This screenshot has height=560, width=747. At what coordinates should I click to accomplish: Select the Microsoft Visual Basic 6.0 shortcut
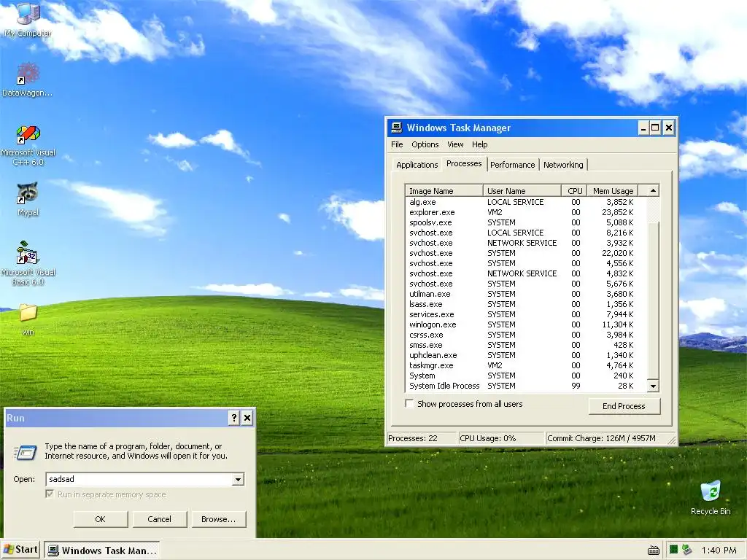(x=28, y=262)
